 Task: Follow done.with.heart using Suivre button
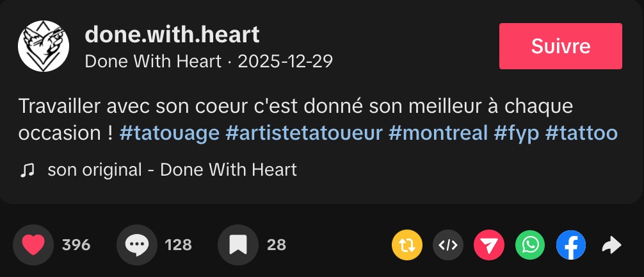(560, 46)
